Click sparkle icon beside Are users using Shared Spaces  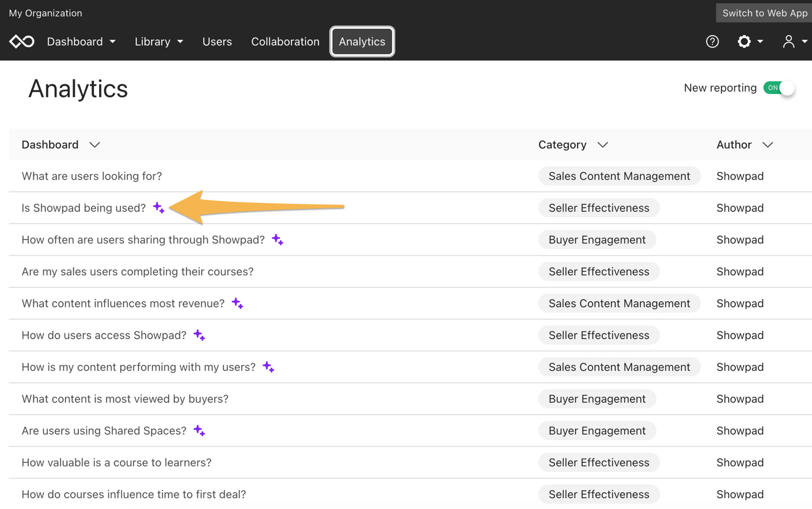click(199, 431)
